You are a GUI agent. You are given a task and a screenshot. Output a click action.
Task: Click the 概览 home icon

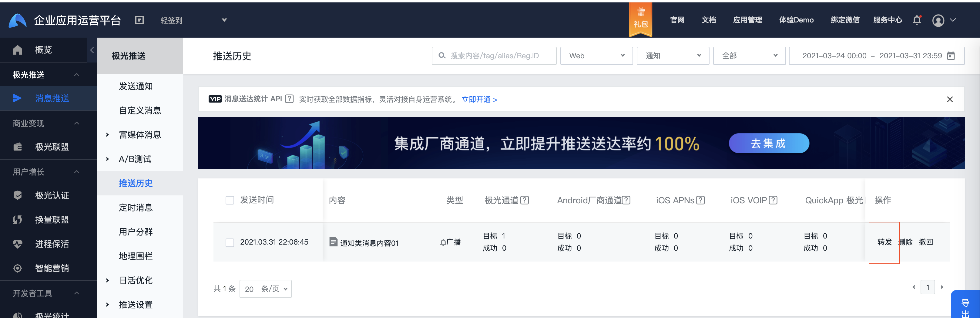(x=18, y=50)
